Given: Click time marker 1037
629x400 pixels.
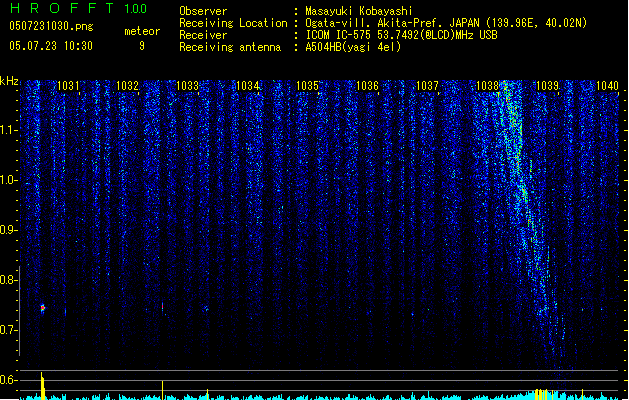Looking at the screenshot, I should point(428,86).
